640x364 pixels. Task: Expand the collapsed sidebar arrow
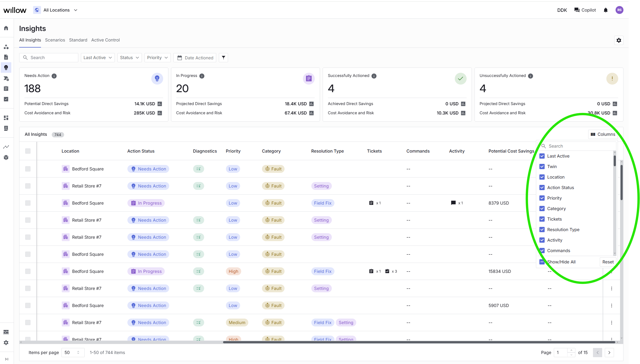(x=7, y=359)
